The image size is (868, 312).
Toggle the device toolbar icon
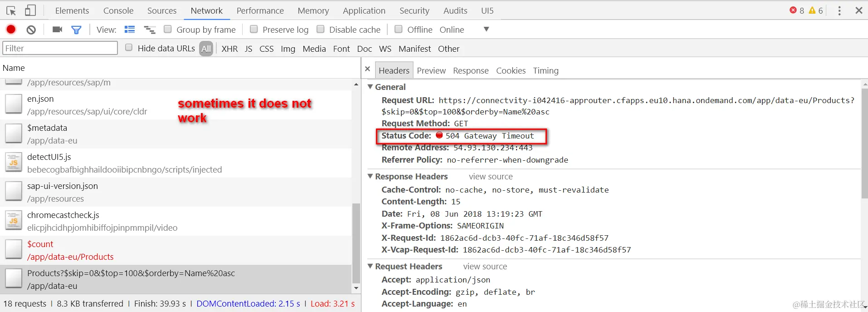30,10
